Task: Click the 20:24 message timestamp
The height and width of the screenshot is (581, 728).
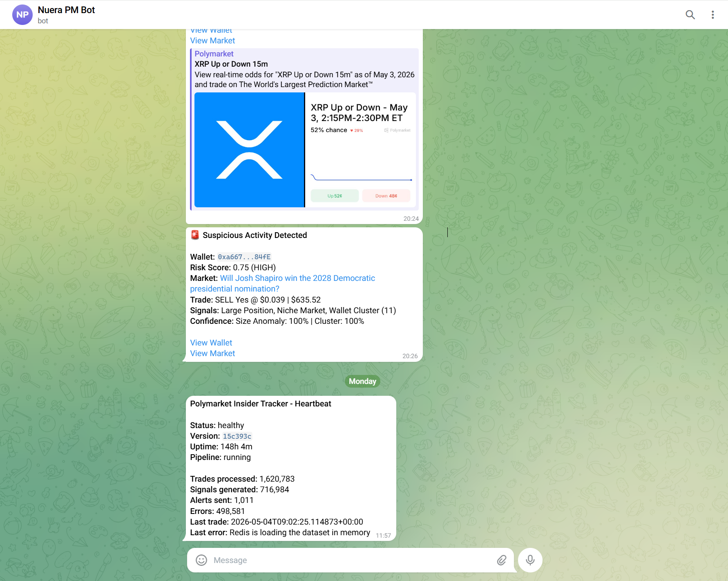Action: (411, 219)
